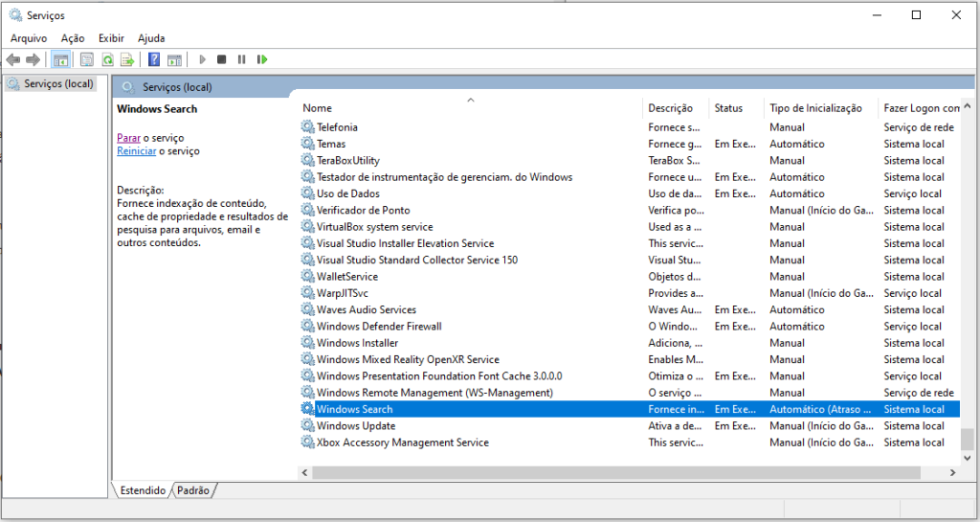The height and width of the screenshot is (522, 980).
Task: Select the gear icon of Uso de Dados
Action: 307,193
